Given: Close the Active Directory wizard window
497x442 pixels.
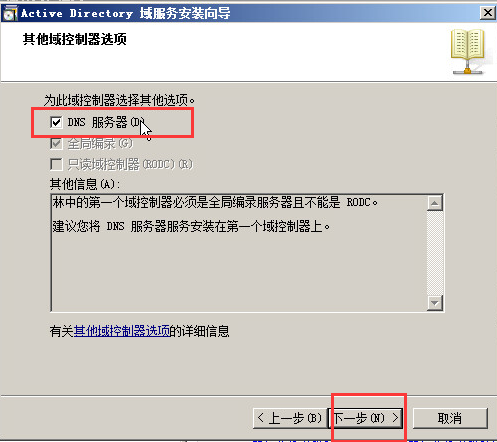Looking at the screenshot, I should point(488,13).
